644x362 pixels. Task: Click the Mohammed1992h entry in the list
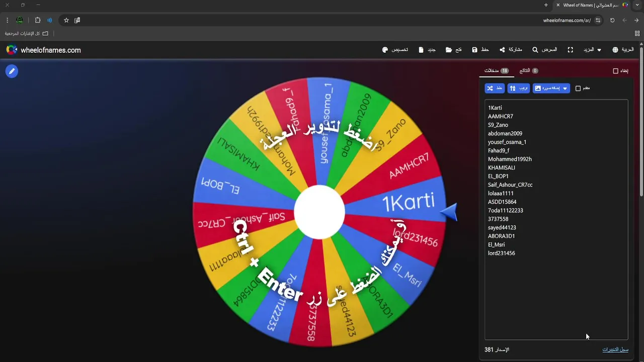coord(510,159)
